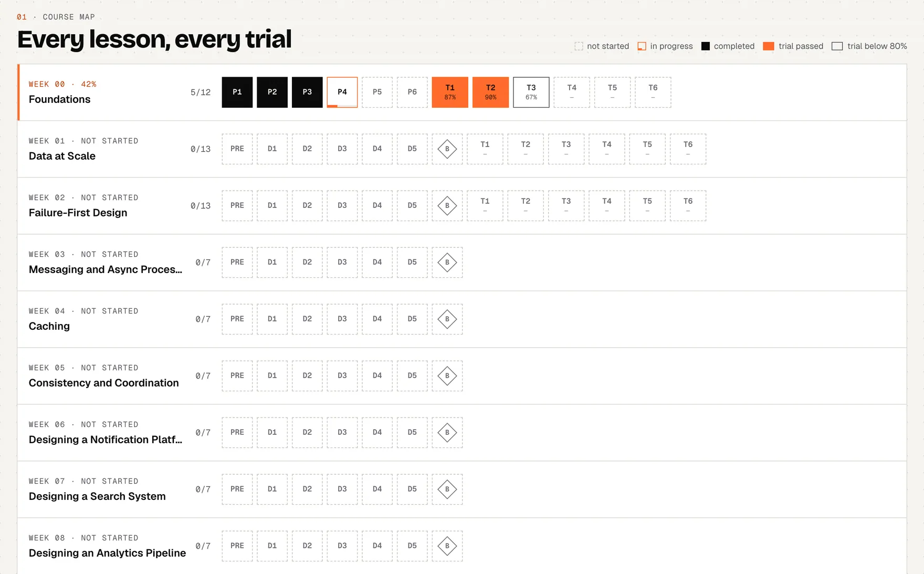Open lesson P6 in Foundations
Image resolution: width=924 pixels, height=574 pixels.
413,92
